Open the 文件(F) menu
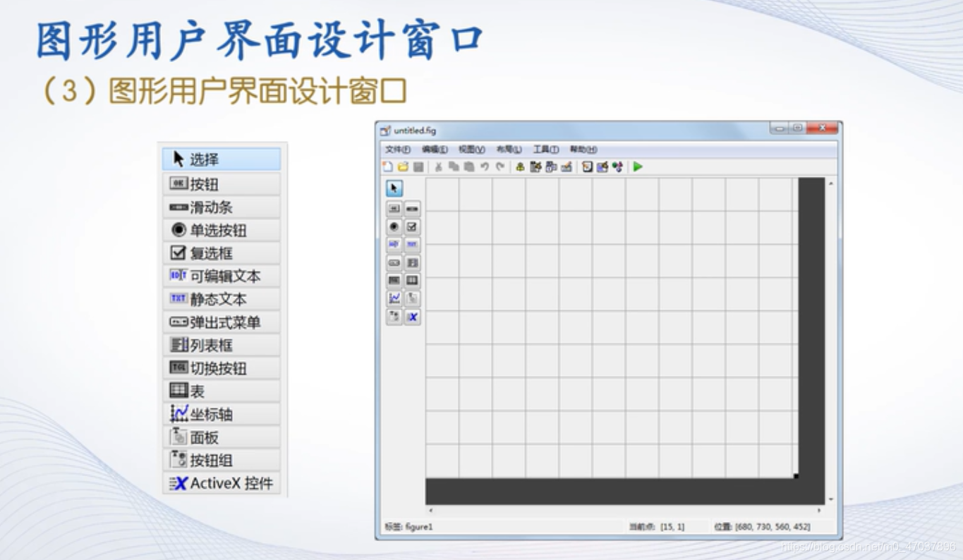 tap(397, 150)
